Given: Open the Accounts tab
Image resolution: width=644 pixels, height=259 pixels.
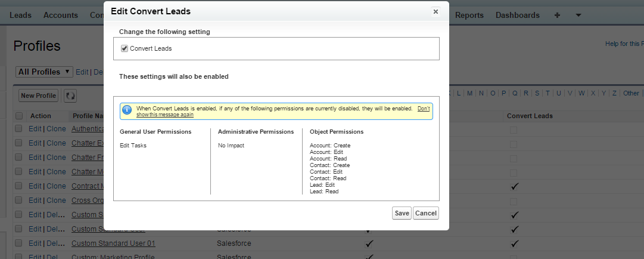Looking at the screenshot, I should pos(60,15).
